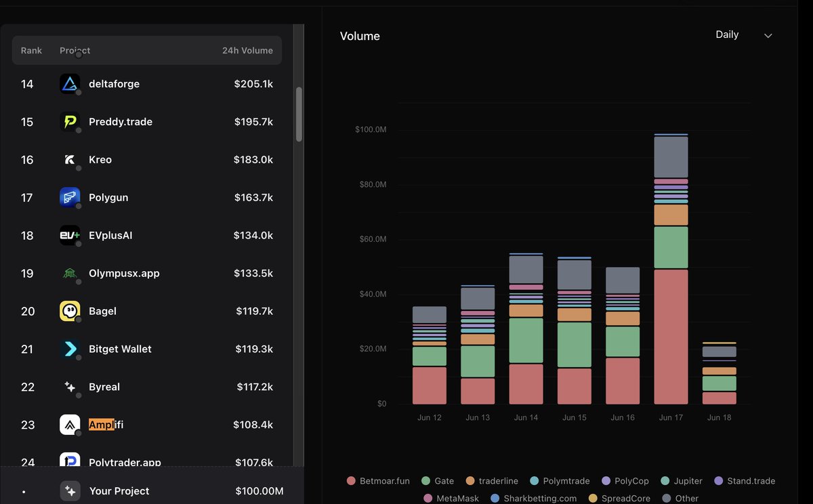The height and width of the screenshot is (504, 813).
Task: Click the Jun 15 axis date label
Action: click(575, 418)
